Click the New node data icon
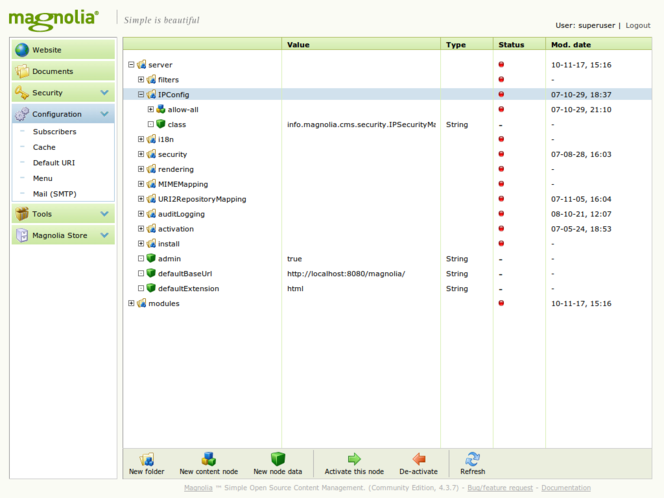 pyautogui.click(x=277, y=459)
